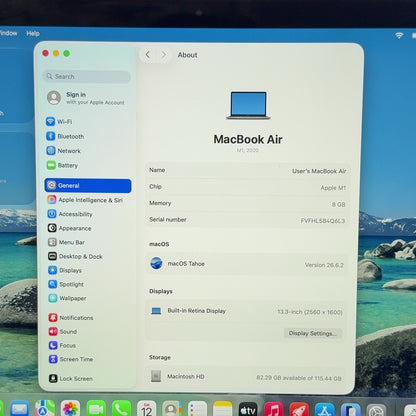Open the Macintosh HD storage row
This screenshot has width=416, height=416.
tap(246, 377)
